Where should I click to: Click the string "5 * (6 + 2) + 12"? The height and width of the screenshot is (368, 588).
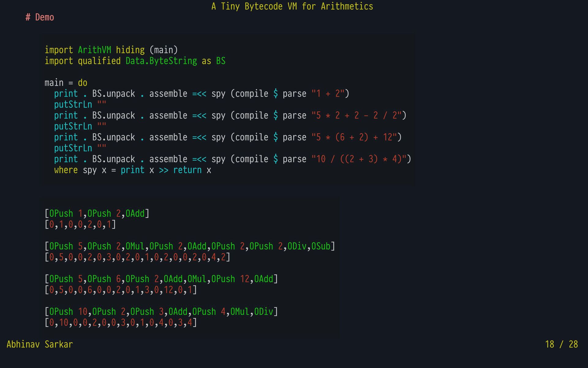(x=354, y=137)
